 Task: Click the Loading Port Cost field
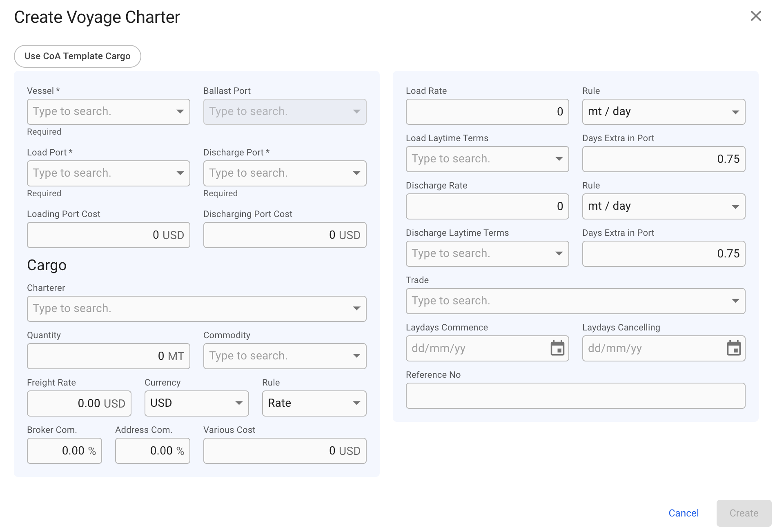tap(108, 235)
